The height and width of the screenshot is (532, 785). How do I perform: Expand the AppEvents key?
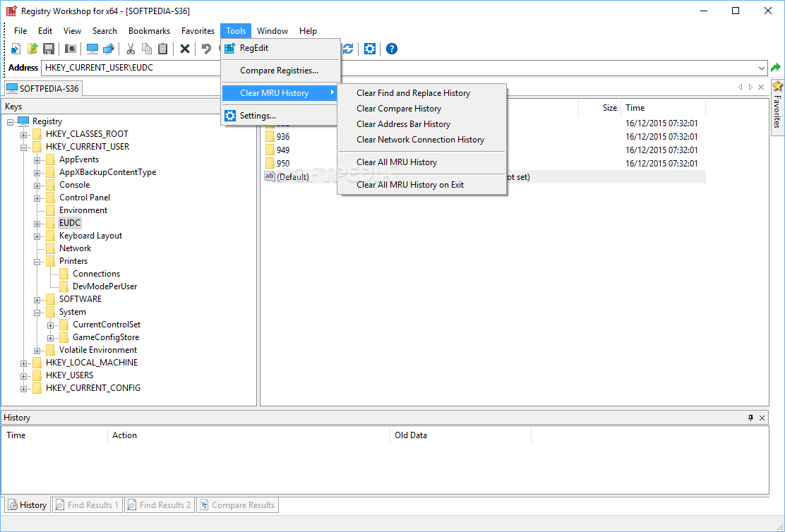(37, 160)
